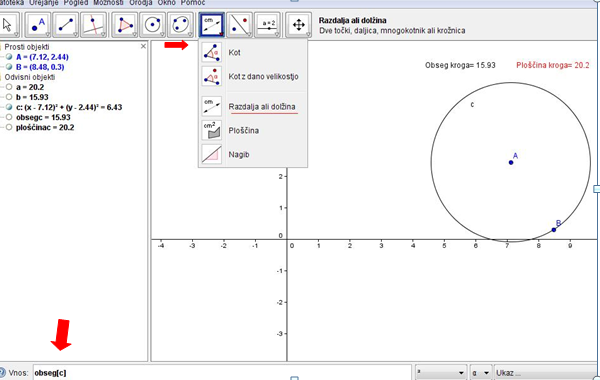Collapse the Prosti objekti folder
The height and width of the screenshot is (380, 600).
2,47
